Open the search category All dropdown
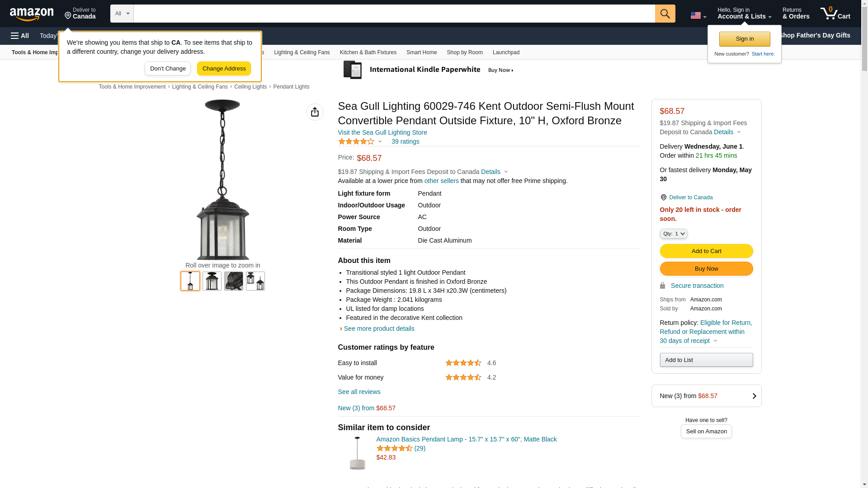The width and height of the screenshot is (868, 488). point(122,14)
